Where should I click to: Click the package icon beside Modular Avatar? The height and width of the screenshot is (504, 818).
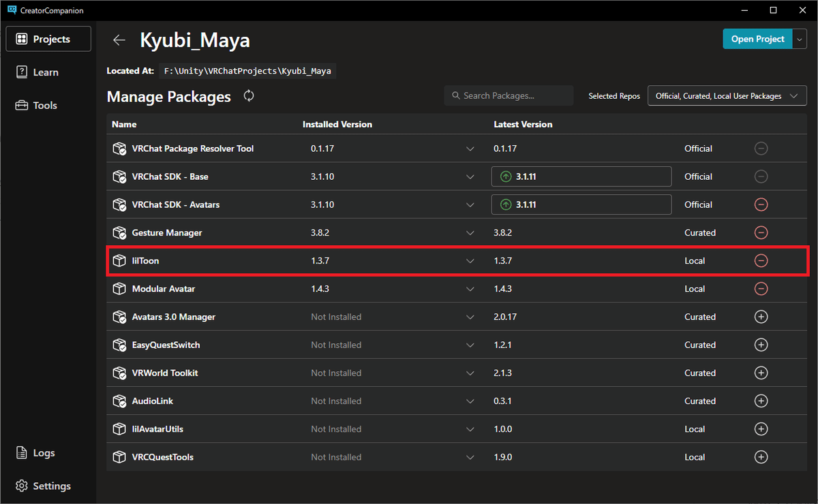[x=119, y=289]
